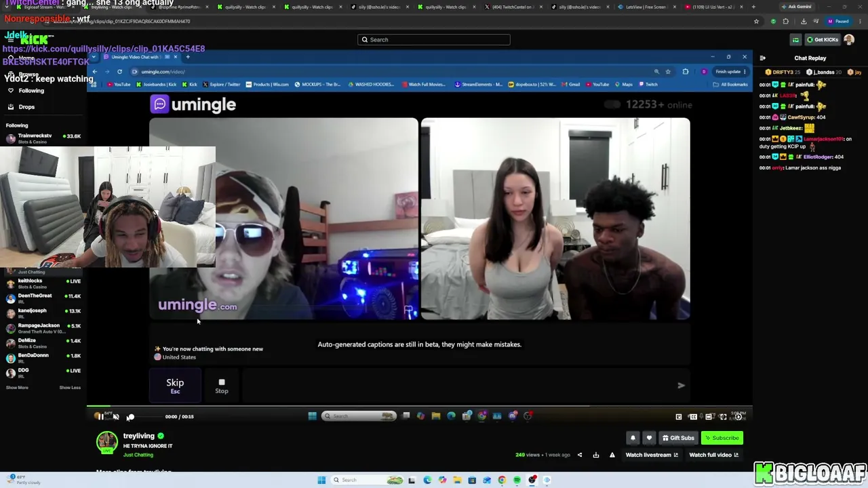
Task: Expand the sidebar with Show More
Action: click(x=17, y=388)
